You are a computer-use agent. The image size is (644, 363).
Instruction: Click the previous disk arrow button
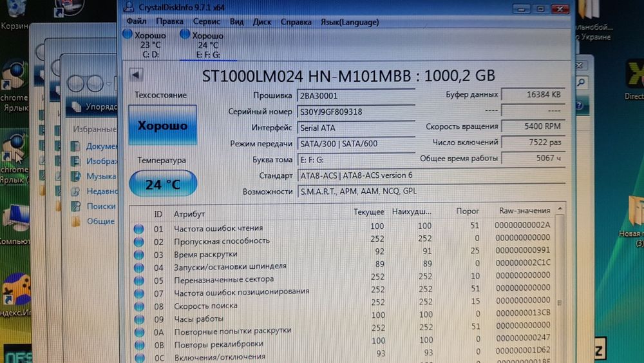point(136,74)
